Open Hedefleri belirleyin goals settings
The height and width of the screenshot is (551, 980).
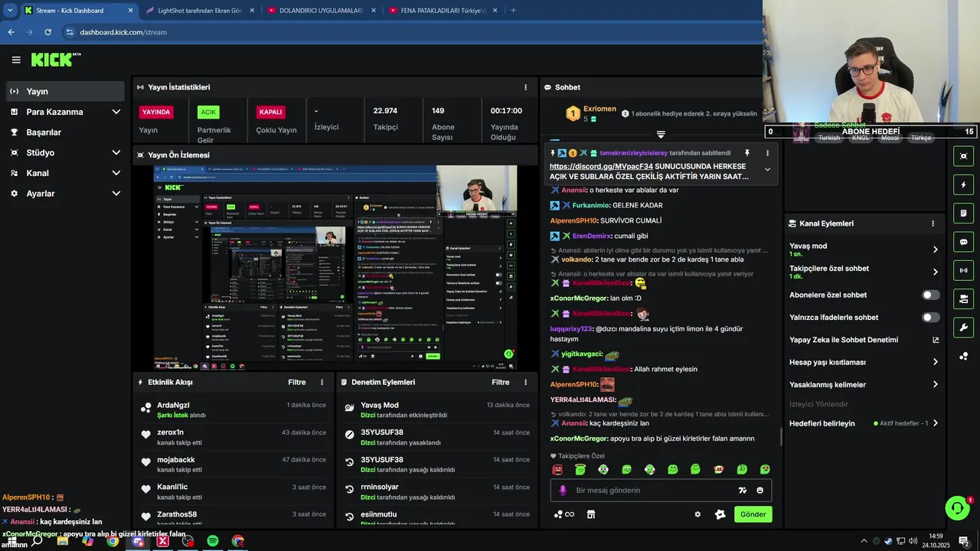tap(863, 423)
